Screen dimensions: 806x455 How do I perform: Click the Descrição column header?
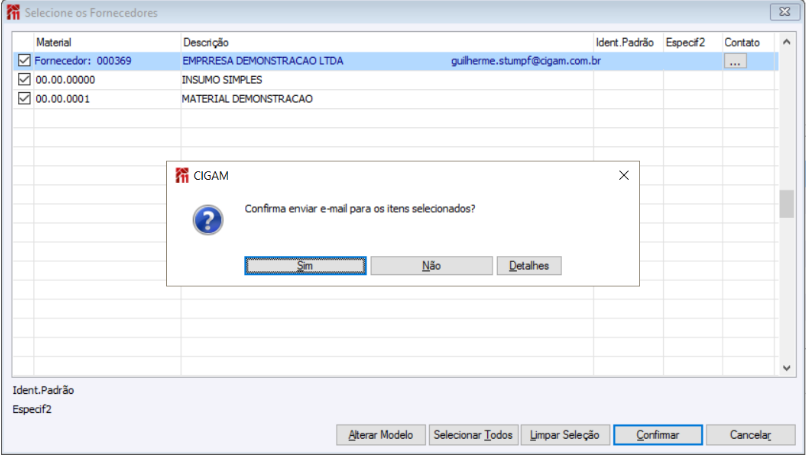(206, 43)
